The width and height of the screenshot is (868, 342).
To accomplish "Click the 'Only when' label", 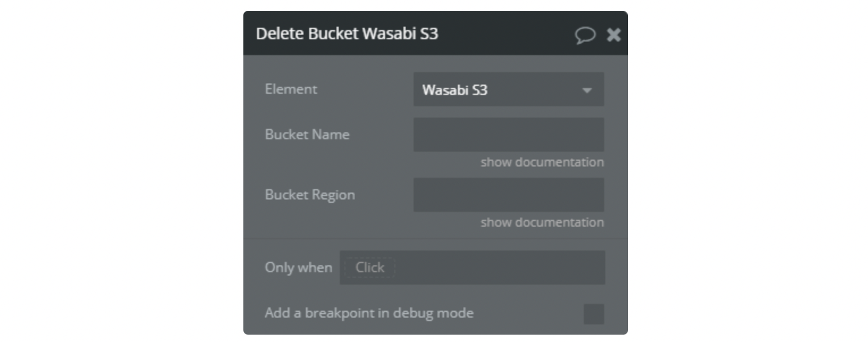I will tap(298, 268).
